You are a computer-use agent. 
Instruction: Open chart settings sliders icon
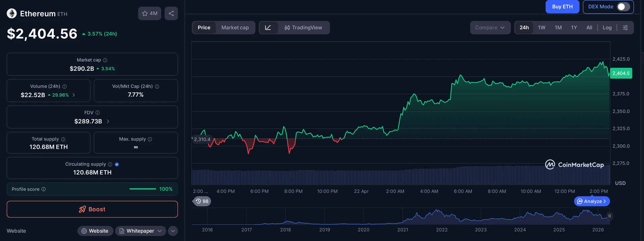point(625,27)
